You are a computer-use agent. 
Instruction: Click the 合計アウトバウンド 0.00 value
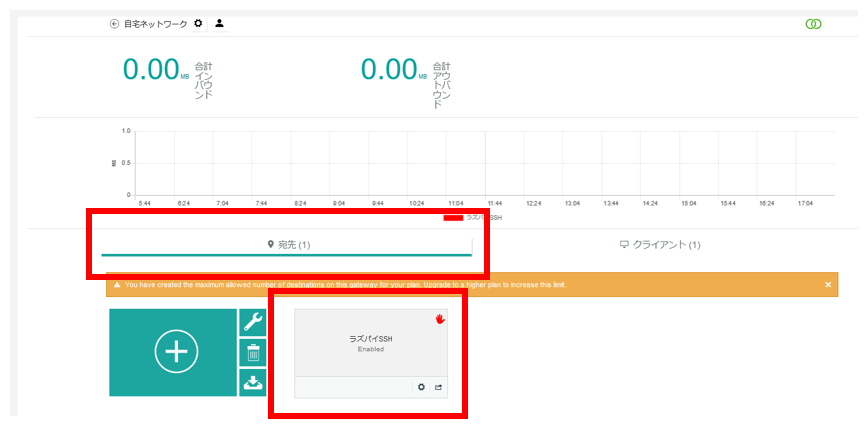[389, 70]
